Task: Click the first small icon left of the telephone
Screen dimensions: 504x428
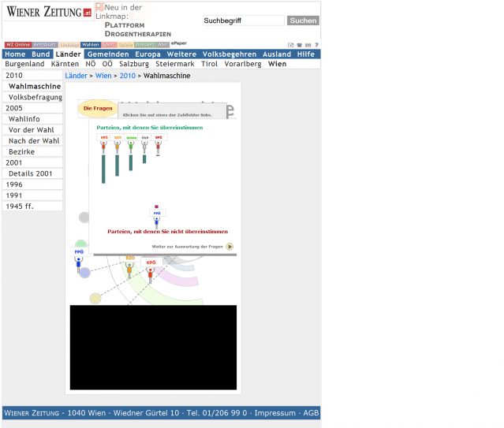Action: (x=290, y=45)
